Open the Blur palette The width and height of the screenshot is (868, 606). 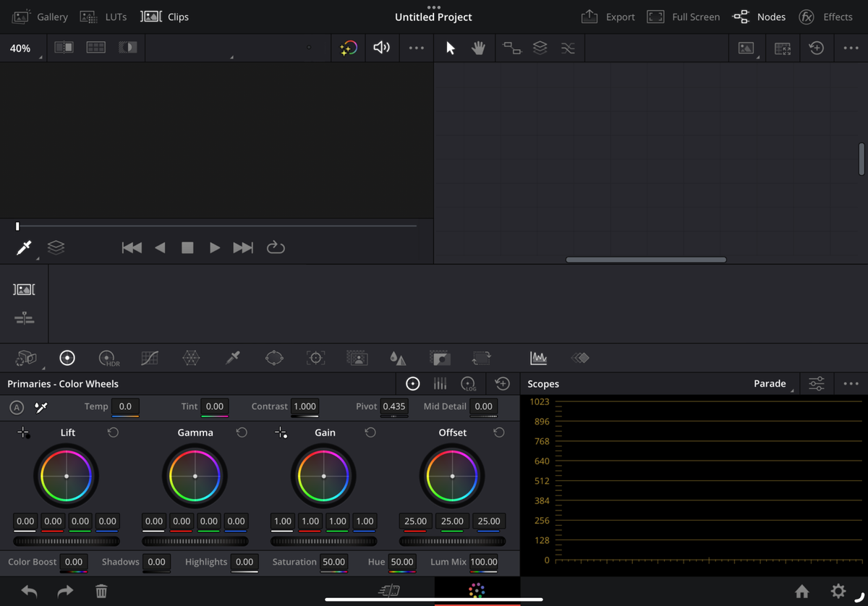[x=397, y=357]
